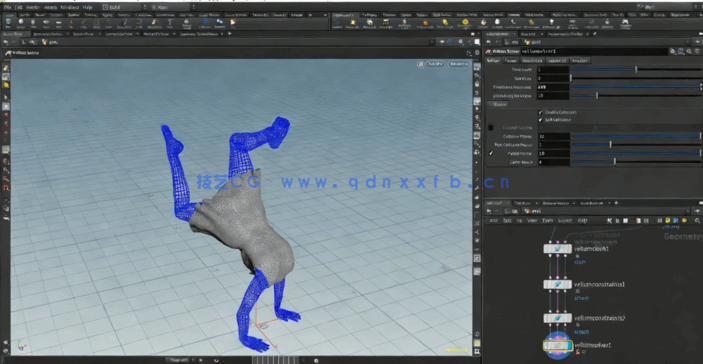
Task: Select the Sphere shelf tool
Action: [x=21, y=23]
